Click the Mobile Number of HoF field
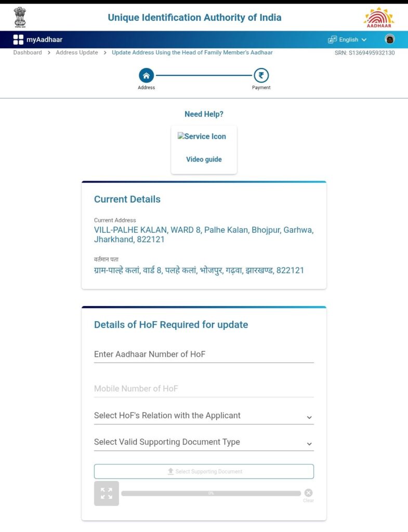408x532 pixels. [x=204, y=389]
